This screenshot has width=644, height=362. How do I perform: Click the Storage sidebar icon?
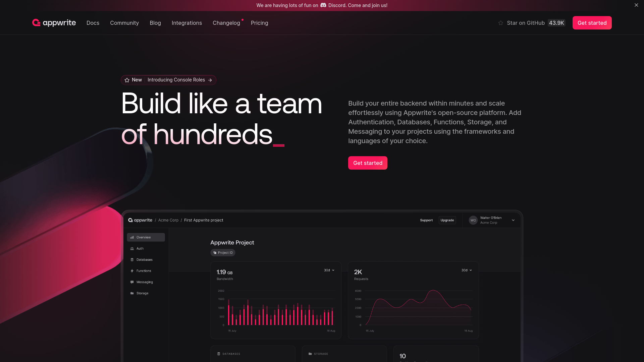(x=132, y=293)
